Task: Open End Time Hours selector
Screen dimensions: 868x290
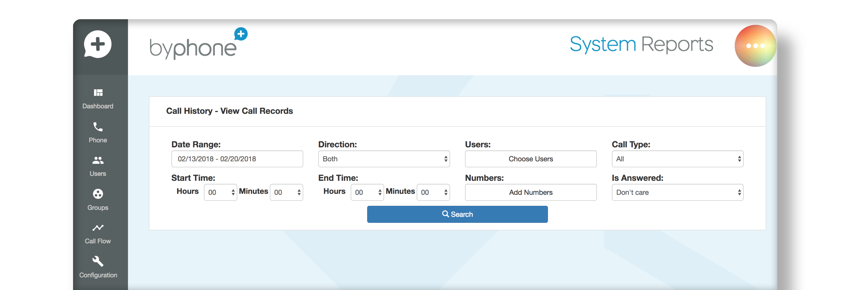Action: point(367,192)
